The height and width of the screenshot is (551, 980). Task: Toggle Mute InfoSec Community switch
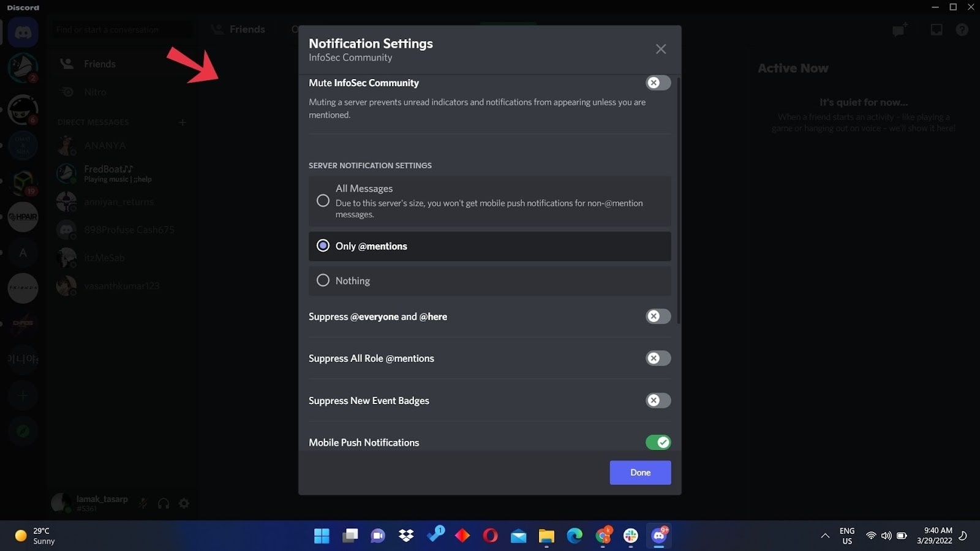(x=658, y=83)
